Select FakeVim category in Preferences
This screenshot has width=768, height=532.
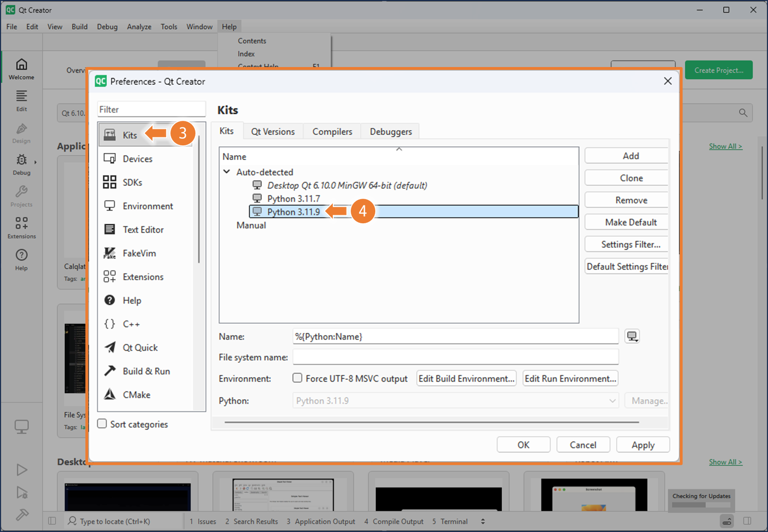tap(146, 253)
